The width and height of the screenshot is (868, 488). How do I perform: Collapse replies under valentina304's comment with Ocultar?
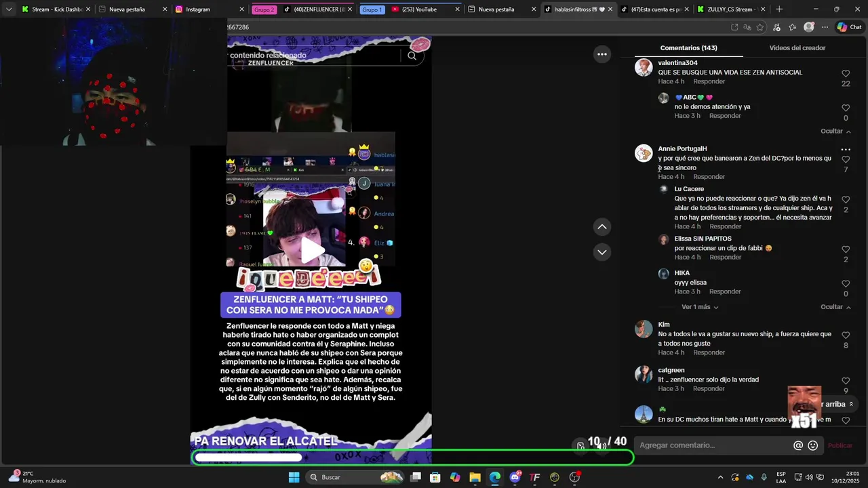[835, 131]
